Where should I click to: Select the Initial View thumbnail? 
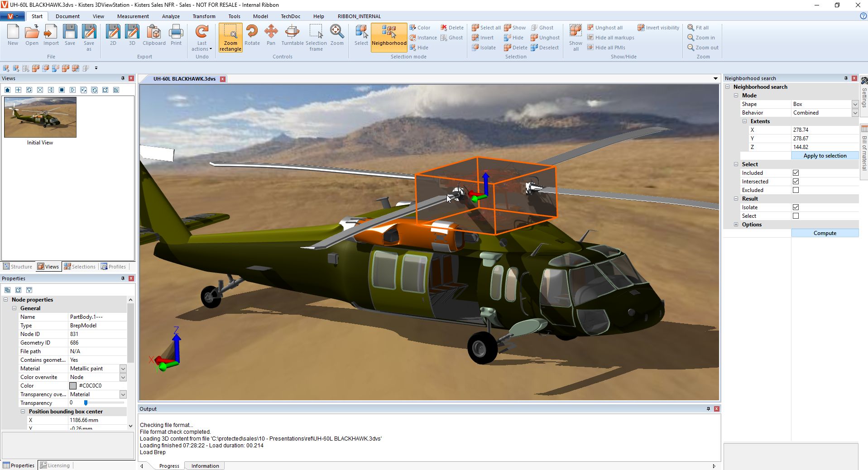40,117
